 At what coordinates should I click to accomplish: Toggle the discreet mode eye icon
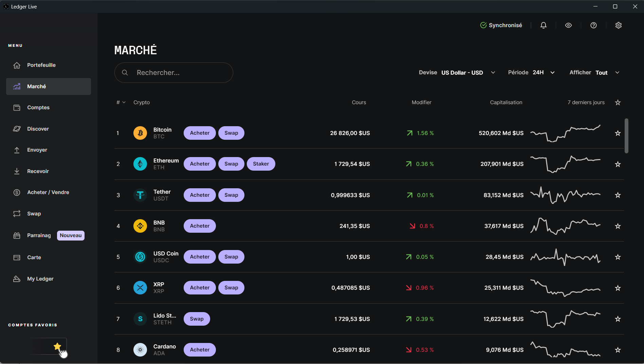[568, 25]
